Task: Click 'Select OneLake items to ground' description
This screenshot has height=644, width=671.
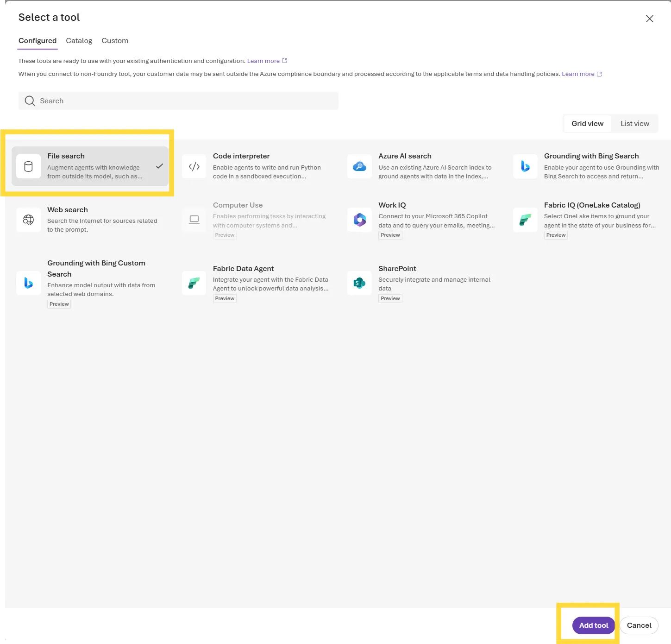Action: point(600,221)
